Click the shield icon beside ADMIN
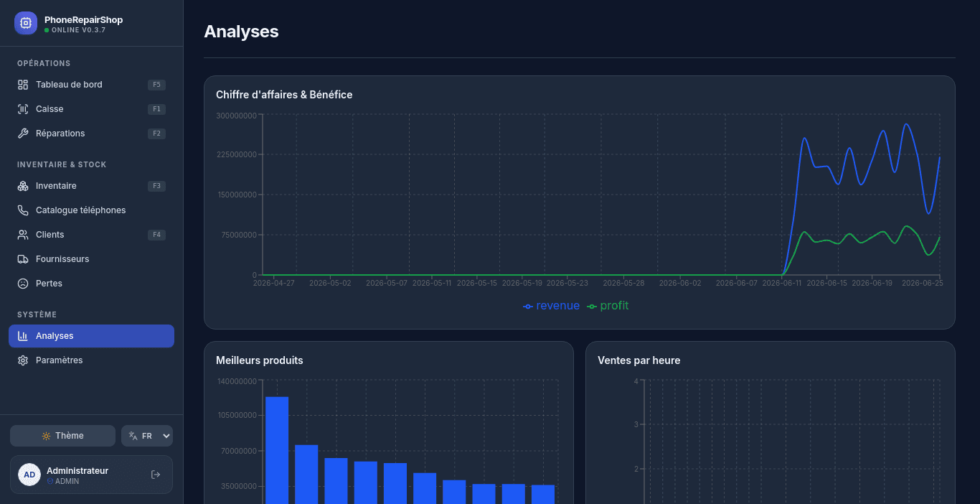 click(x=50, y=482)
